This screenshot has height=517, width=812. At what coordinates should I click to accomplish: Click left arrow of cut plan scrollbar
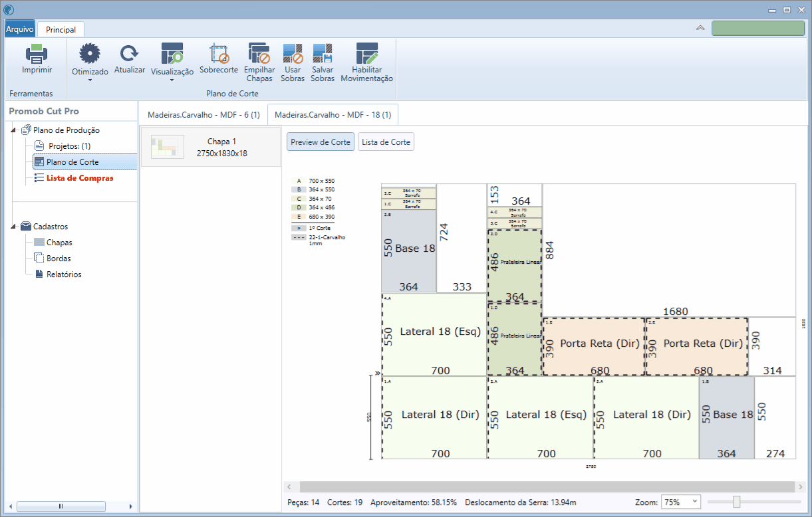click(x=289, y=487)
